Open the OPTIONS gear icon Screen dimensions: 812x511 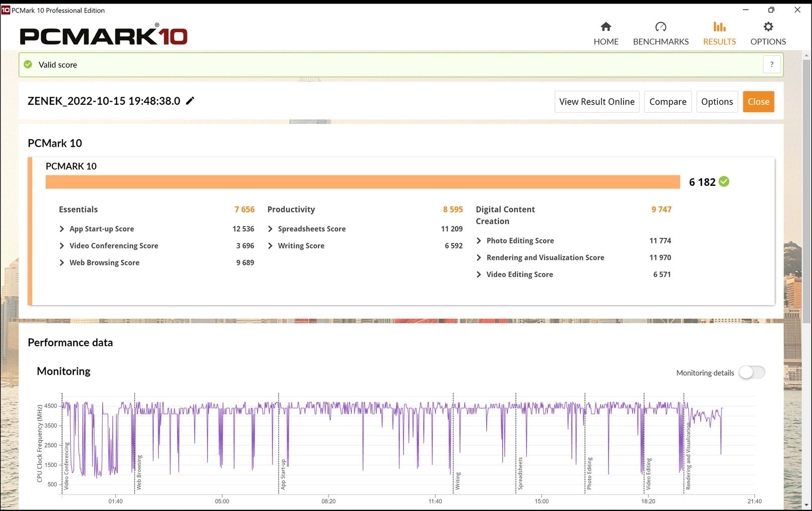tap(768, 27)
